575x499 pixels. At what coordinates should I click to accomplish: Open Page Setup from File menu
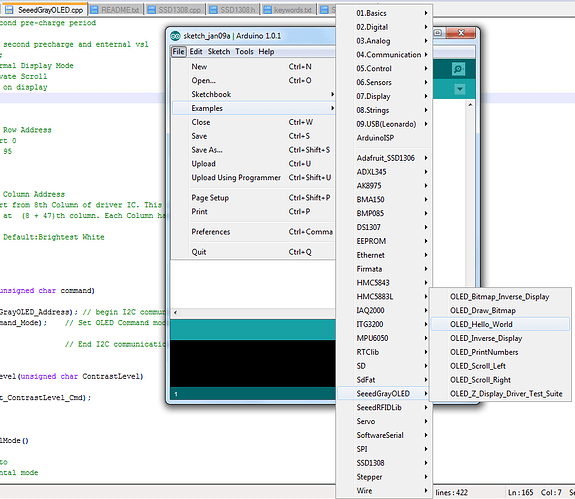(254, 198)
